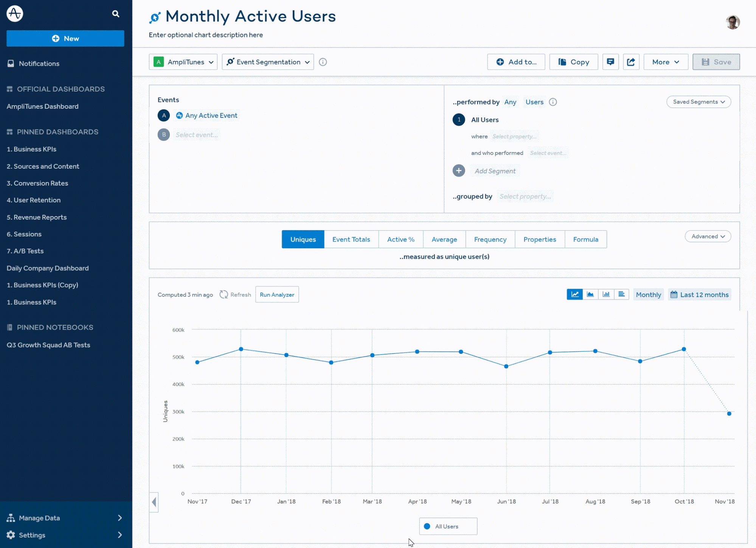This screenshot has height=548, width=756.
Task: Click the search magnifier icon in sidebar
Action: click(116, 14)
